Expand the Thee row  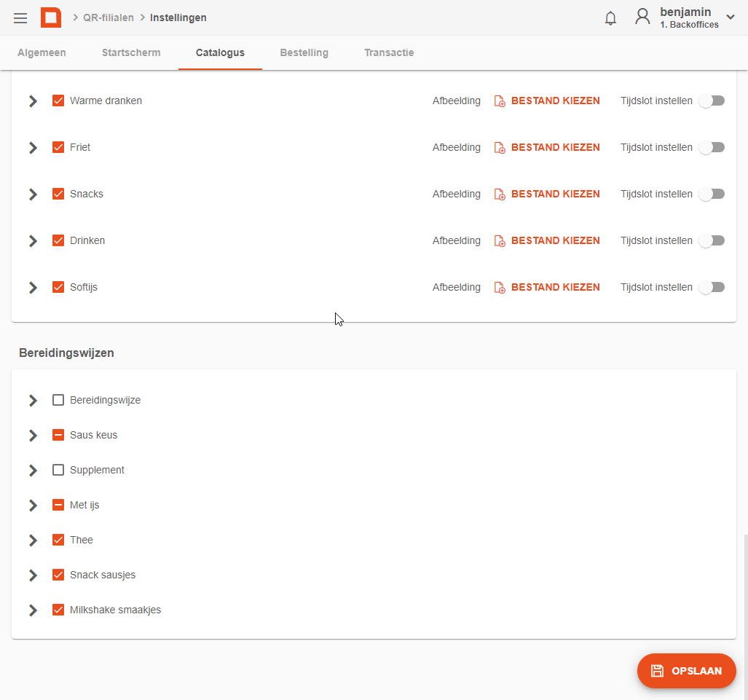33,540
